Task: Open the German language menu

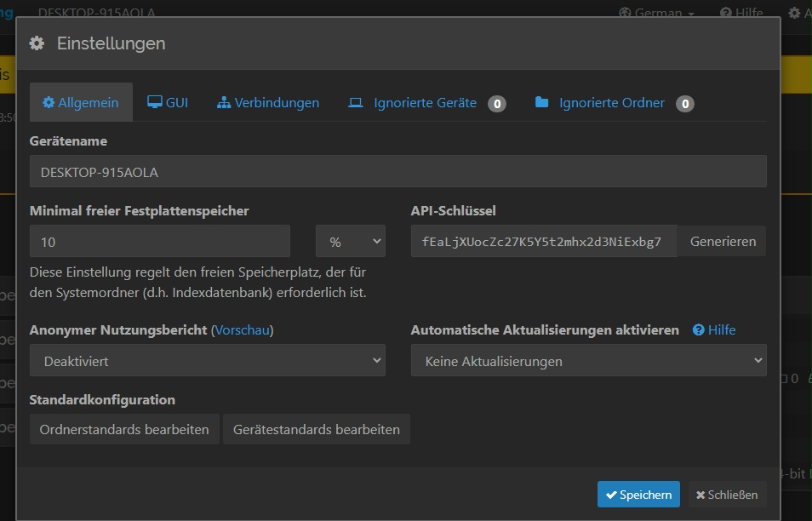Action: [x=656, y=13]
